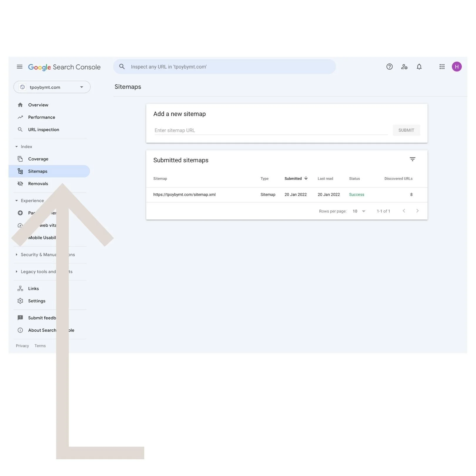Open the H account avatar
The image size is (476, 476).
[457, 67]
